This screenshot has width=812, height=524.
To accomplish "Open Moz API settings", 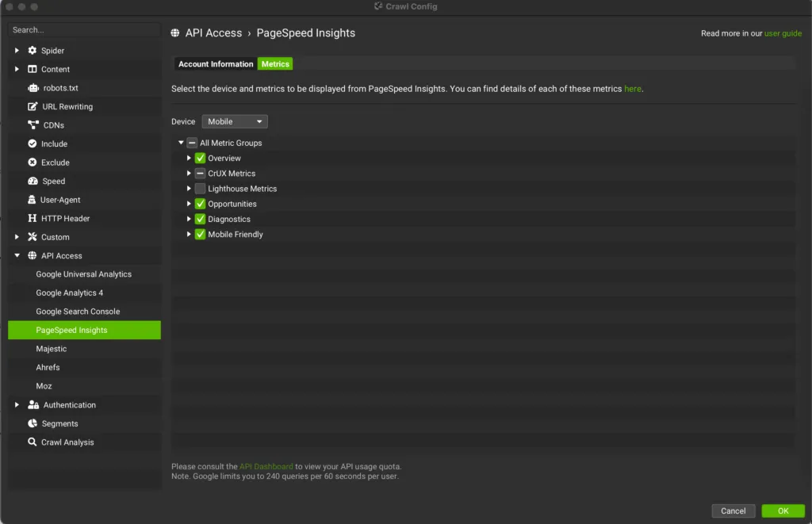I will (84, 386).
